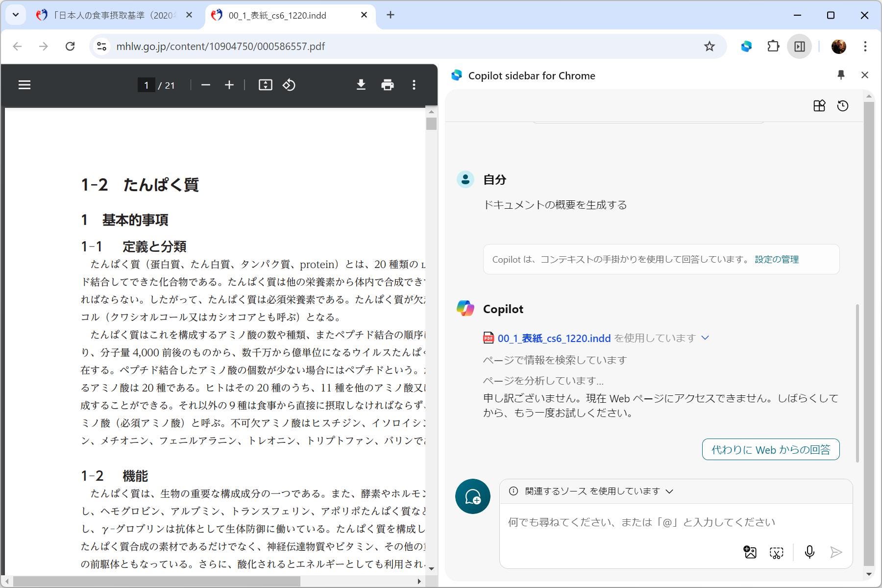Screen dimensions: 882x588
Task: Expand the '関連するソース を使用しています' dropdown
Action: click(x=669, y=491)
